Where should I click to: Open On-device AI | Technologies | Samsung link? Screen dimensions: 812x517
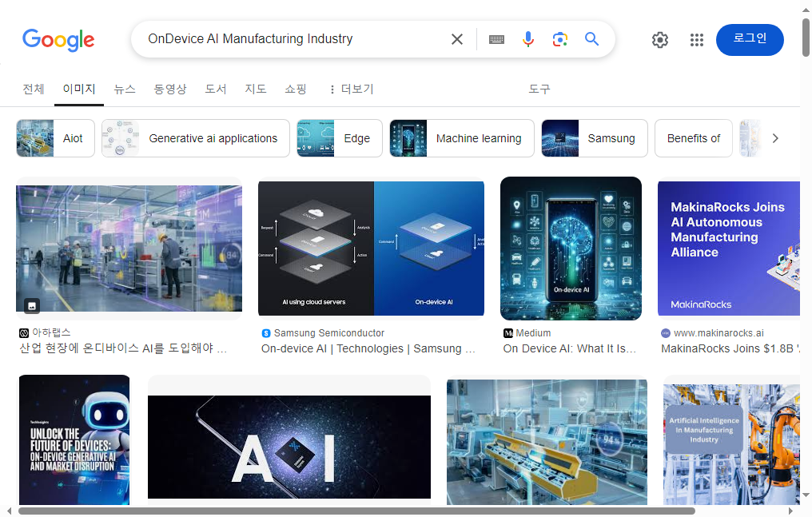pos(368,349)
